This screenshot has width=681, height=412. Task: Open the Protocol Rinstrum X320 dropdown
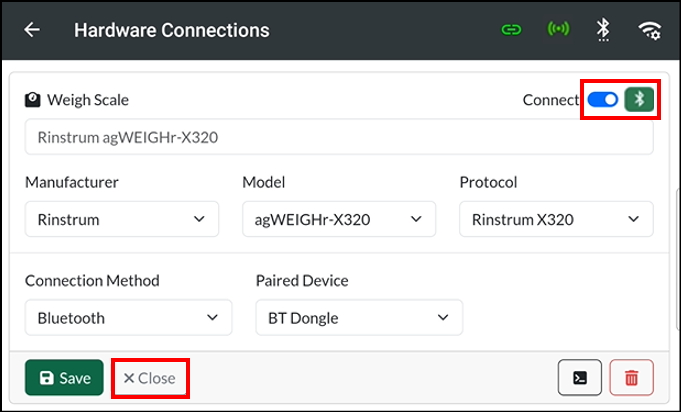[x=556, y=219]
